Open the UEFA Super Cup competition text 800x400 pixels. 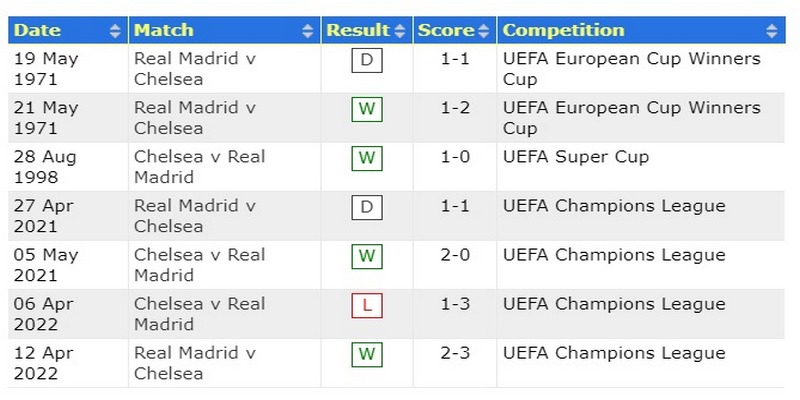pos(576,157)
